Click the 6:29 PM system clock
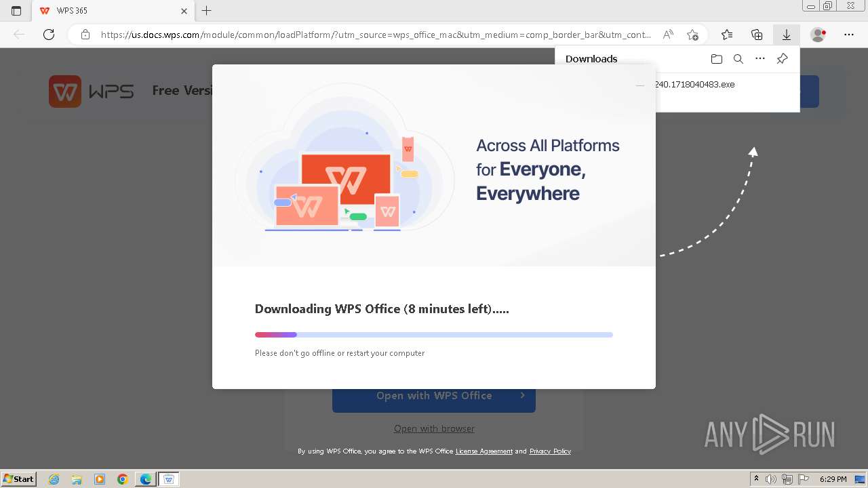The image size is (868, 488). (x=833, y=479)
